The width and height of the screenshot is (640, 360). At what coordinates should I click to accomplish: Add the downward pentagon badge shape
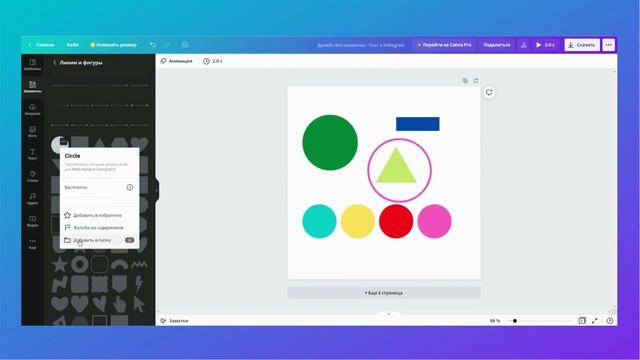click(119, 284)
